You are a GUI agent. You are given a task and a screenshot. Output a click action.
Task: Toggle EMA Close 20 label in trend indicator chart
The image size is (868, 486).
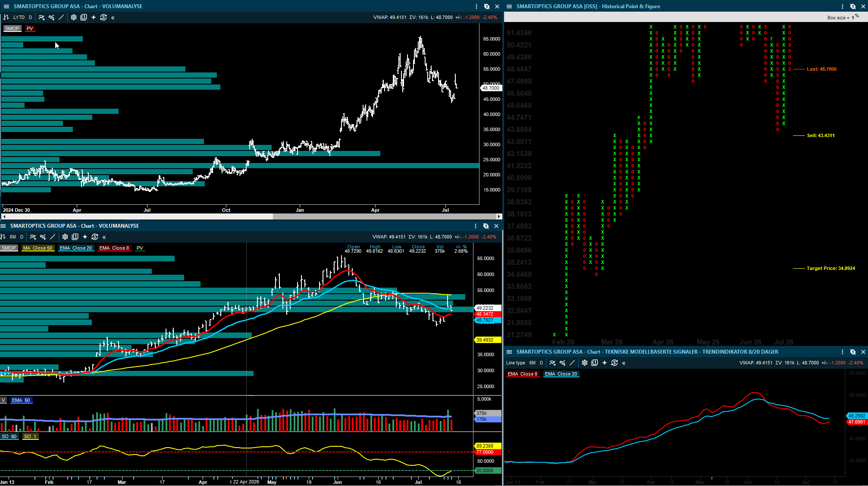point(561,374)
